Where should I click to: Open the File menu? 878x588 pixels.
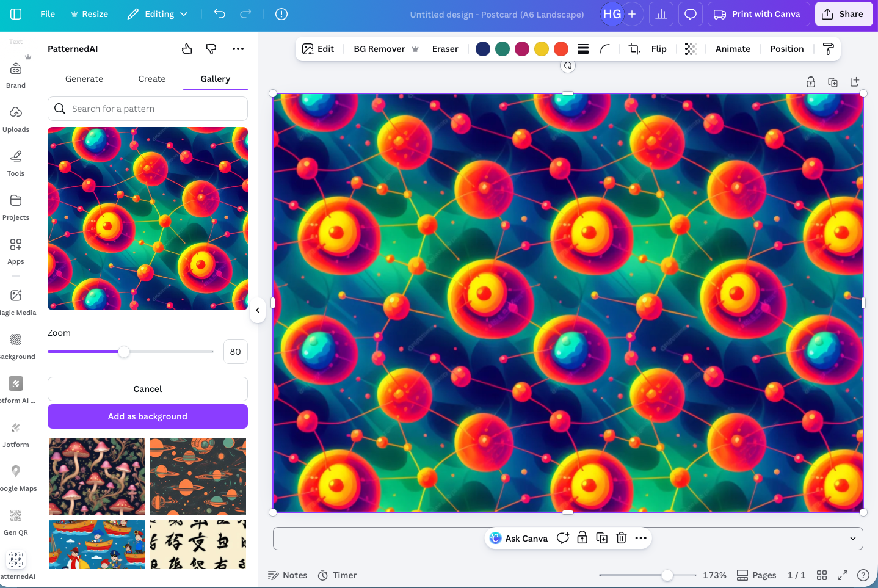click(47, 13)
